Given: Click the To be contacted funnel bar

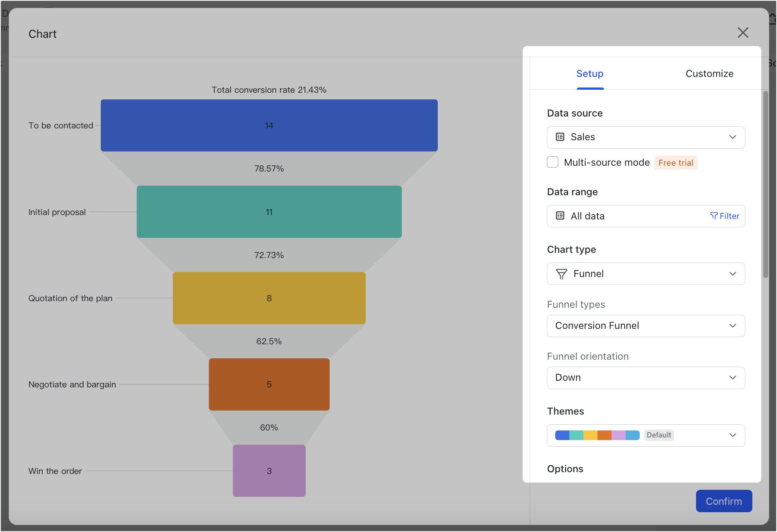Looking at the screenshot, I should (x=269, y=125).
